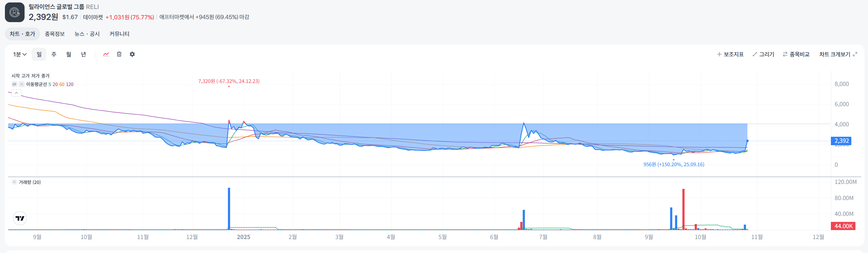868x253 pixels.
Task: Click the Reliance Global Group logo icon
Action: click(14, 13)
